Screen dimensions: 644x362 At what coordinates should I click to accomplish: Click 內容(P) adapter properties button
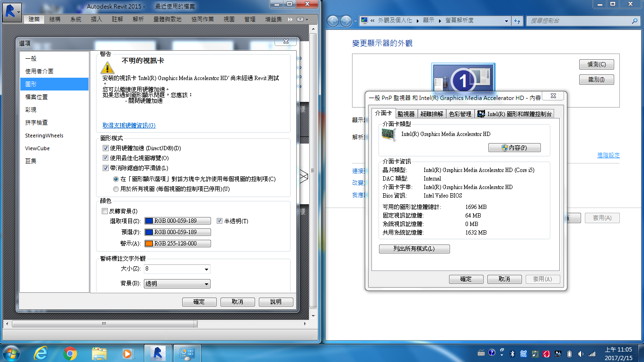click(514, 148)
